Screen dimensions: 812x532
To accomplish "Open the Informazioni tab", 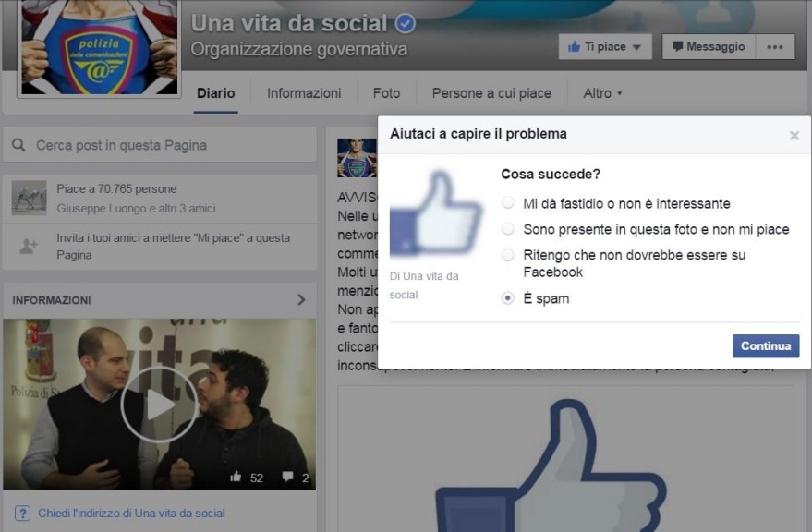I will (x=304, y=93).
